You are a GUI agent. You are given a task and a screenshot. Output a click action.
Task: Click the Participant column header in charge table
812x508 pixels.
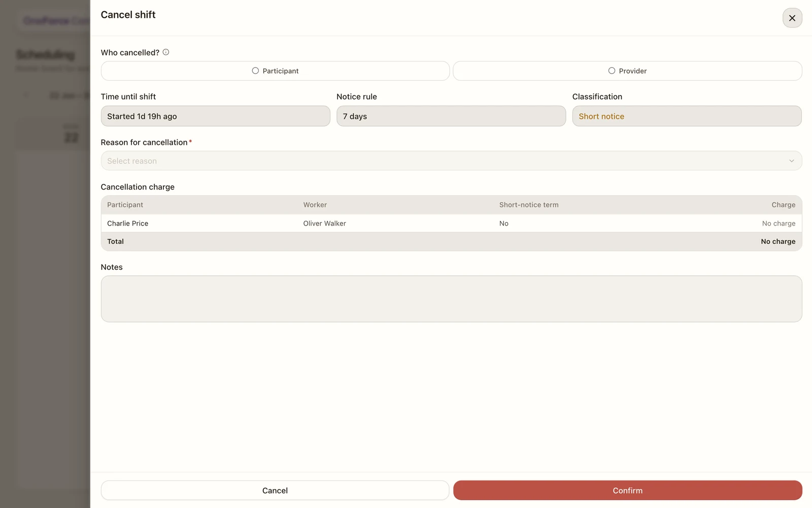tap(125, 205)
